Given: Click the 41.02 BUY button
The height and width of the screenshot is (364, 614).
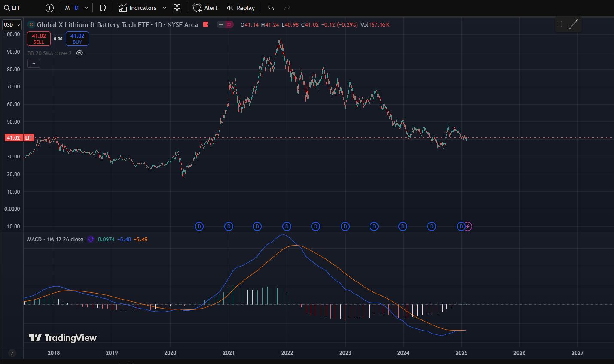Looking at the screenshot, I should 77,39.
